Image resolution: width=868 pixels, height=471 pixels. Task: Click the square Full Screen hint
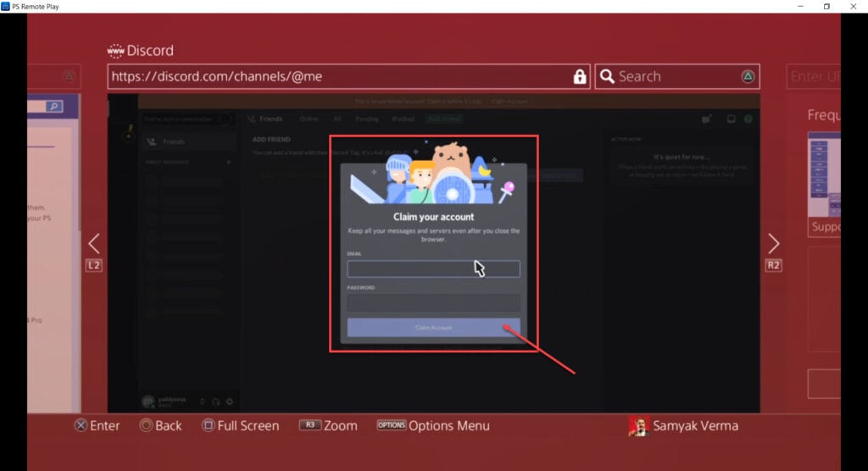(240, 425)
